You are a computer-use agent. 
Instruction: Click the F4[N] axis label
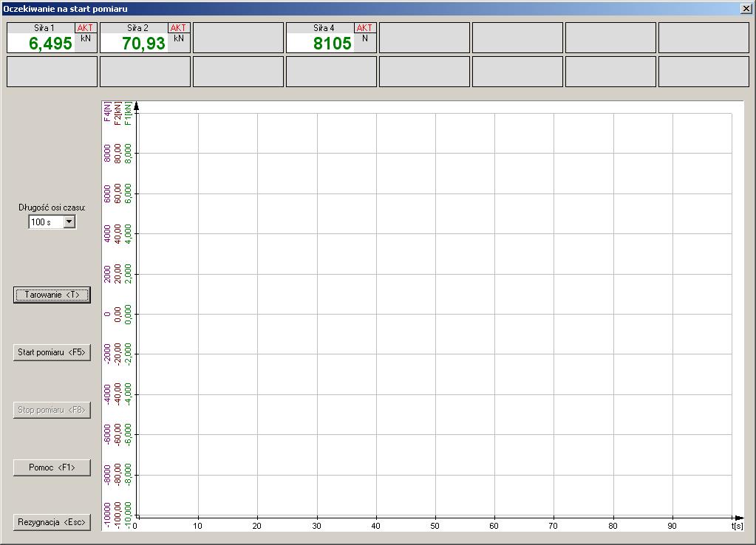(107, 112)
